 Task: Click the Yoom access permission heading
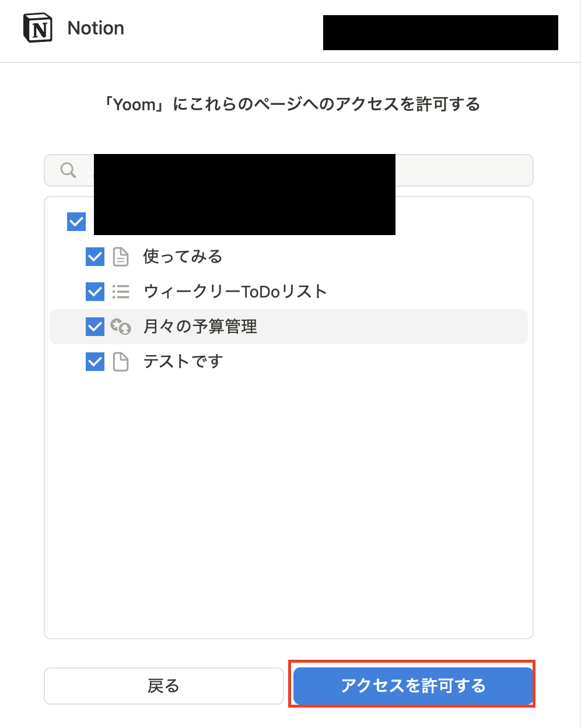point(290,104)
